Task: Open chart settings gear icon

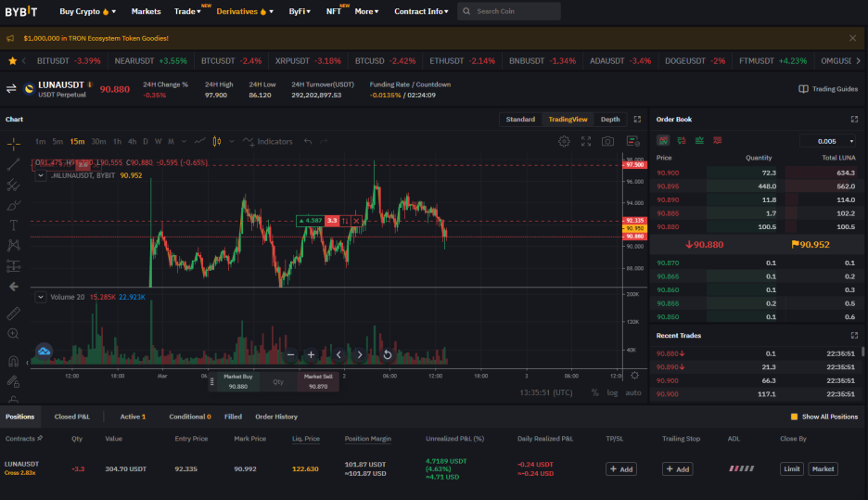Action: pos(564,141)
